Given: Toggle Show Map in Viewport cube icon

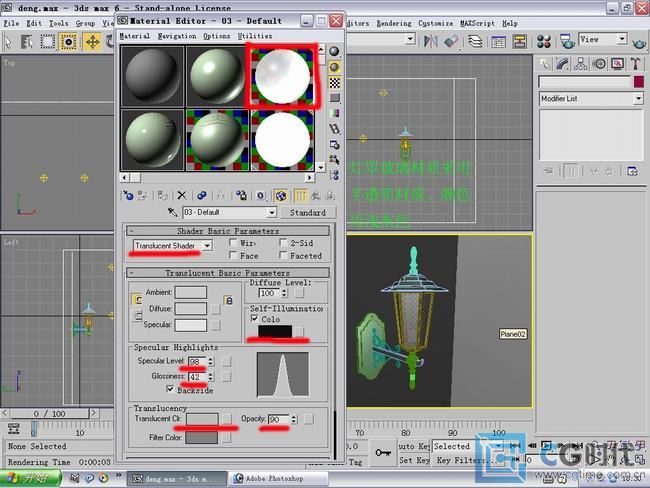Looking at the screenshot, I should coord(281,195).
